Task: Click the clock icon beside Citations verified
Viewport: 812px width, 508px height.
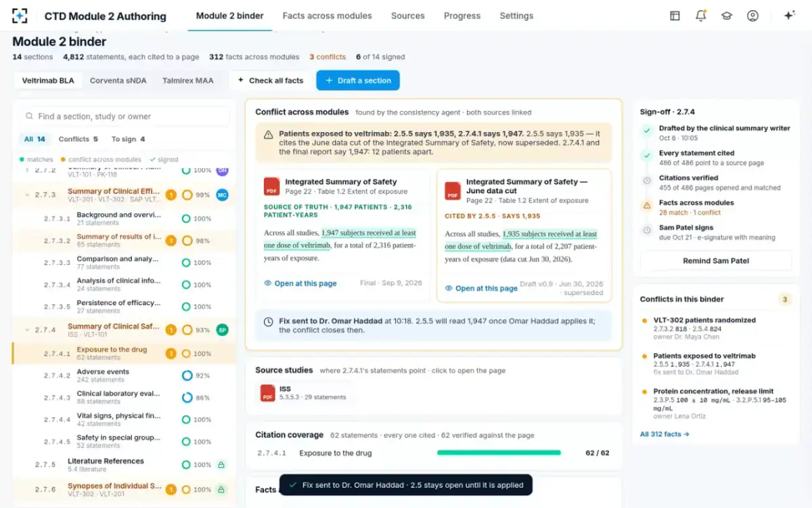Action: coord(647,180)
